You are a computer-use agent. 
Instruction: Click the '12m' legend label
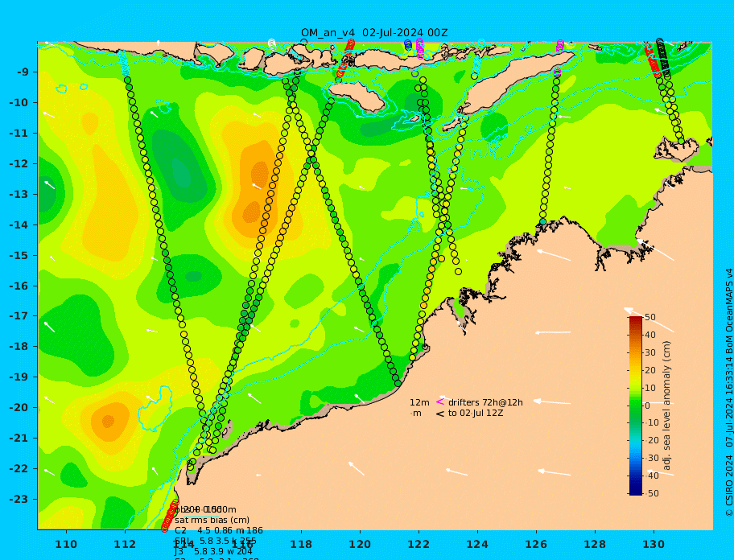pyautogui.click(x=419, y=402)
